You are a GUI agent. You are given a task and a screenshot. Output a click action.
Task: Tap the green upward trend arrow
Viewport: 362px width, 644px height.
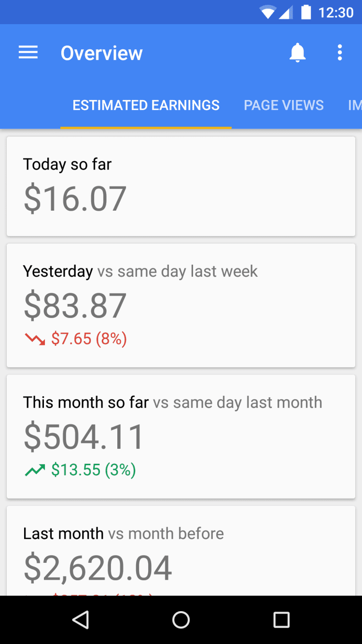35,470
